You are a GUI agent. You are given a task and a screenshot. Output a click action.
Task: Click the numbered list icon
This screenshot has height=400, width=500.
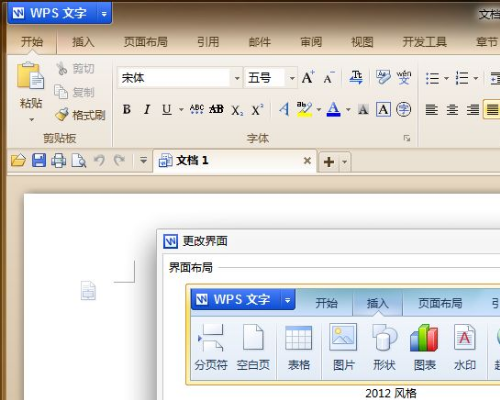(x=462, y=78)
